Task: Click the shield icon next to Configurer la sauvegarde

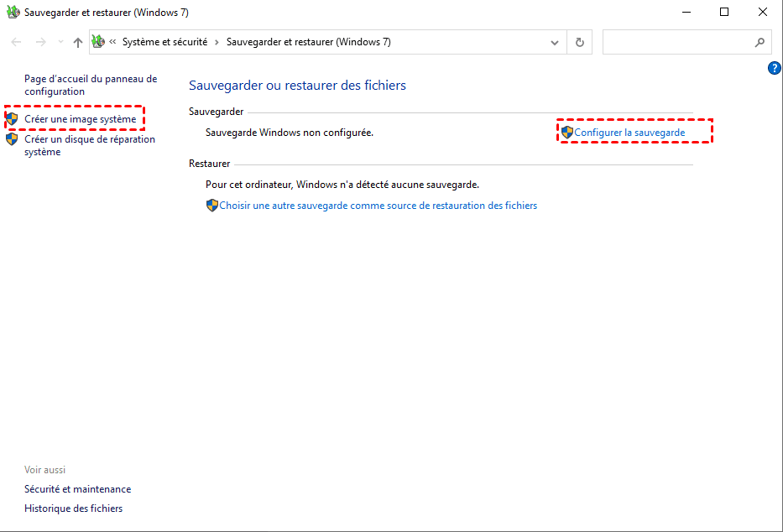Action: [567, 133]
